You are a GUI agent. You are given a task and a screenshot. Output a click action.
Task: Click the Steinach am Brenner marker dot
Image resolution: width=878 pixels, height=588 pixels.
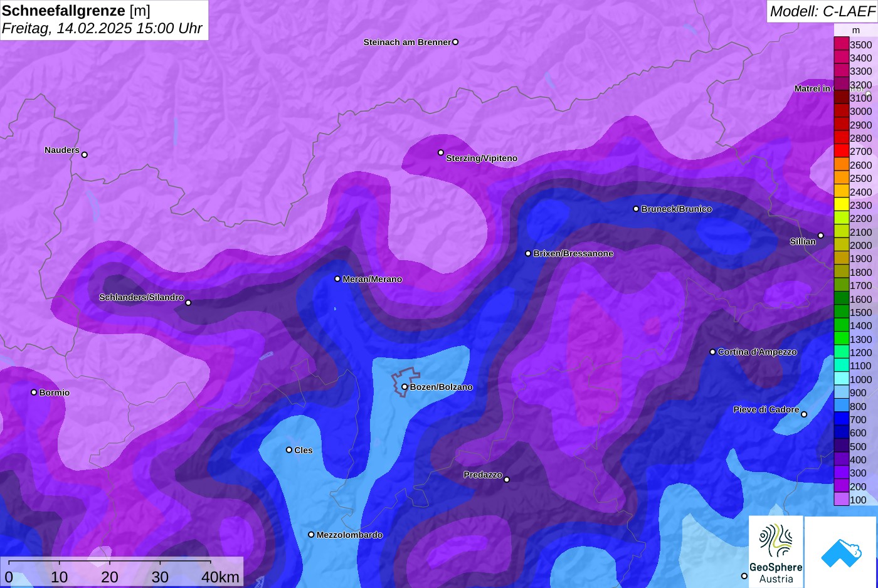[x=455, y=42]
